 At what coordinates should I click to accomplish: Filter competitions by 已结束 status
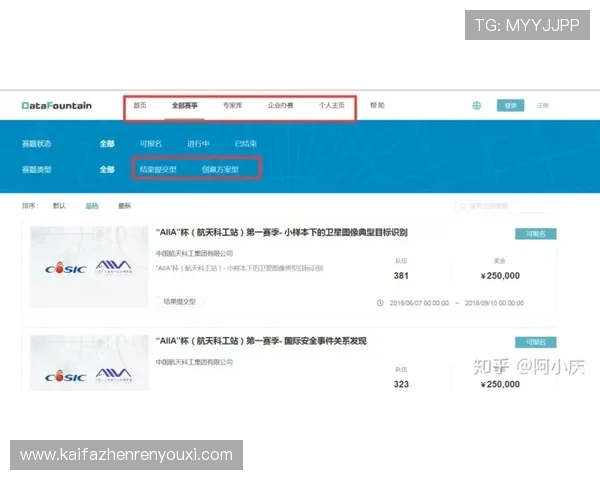pyautogui.click(x=246, y=144)
